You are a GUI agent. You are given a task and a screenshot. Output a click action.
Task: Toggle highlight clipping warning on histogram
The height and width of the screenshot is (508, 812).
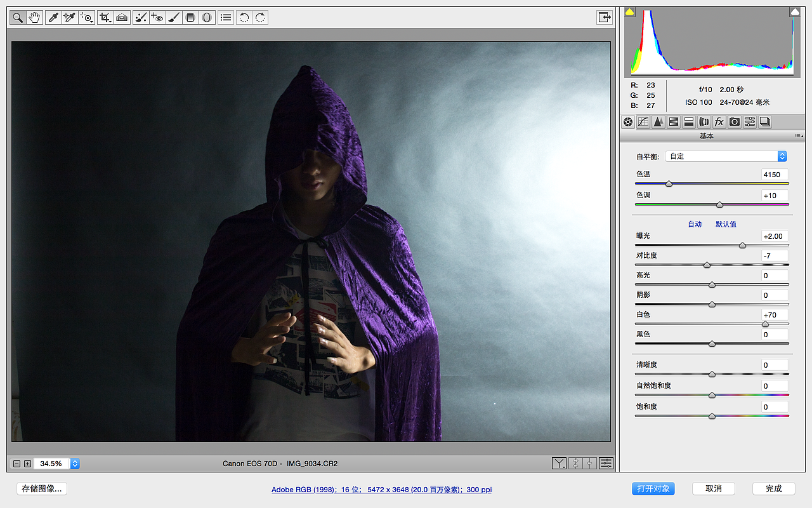795,11
